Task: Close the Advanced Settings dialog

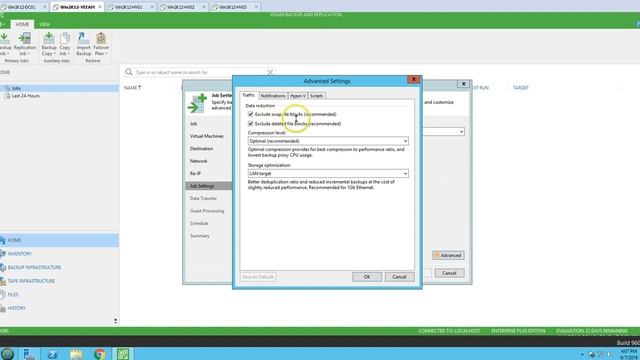Action: (414, 80)
